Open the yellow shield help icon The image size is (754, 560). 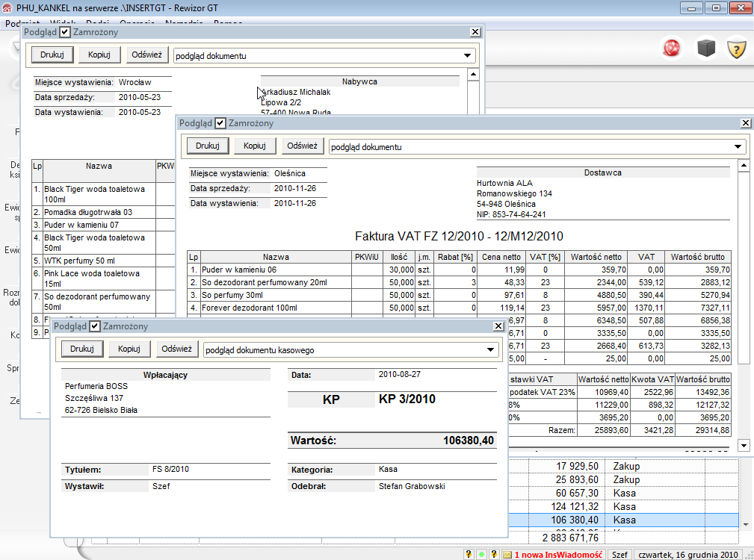(x=738, y=49)
